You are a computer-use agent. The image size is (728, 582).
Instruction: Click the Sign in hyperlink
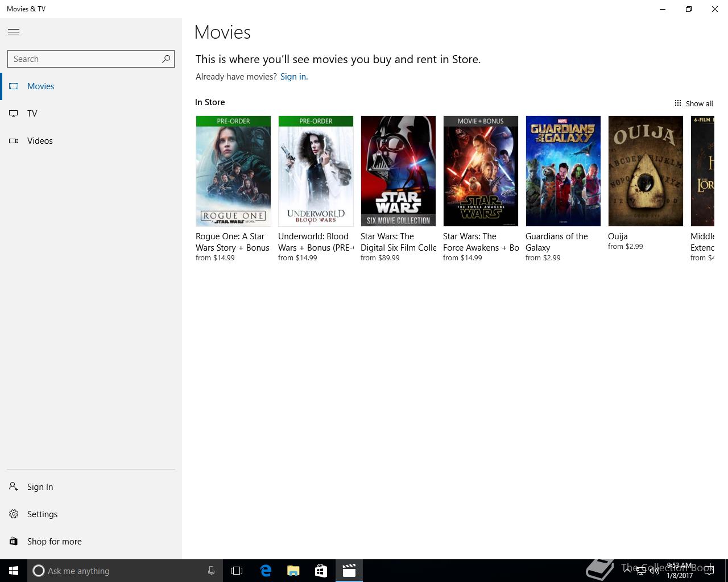[293, 77]
